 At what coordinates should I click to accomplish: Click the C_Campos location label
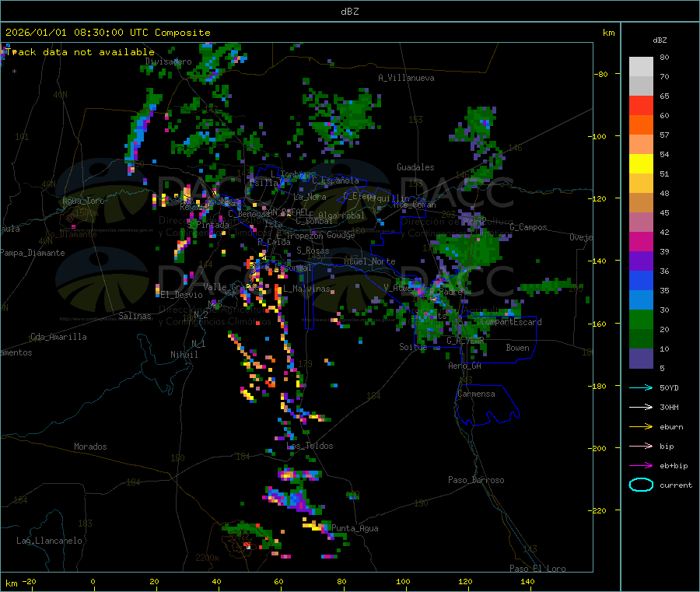529,227
